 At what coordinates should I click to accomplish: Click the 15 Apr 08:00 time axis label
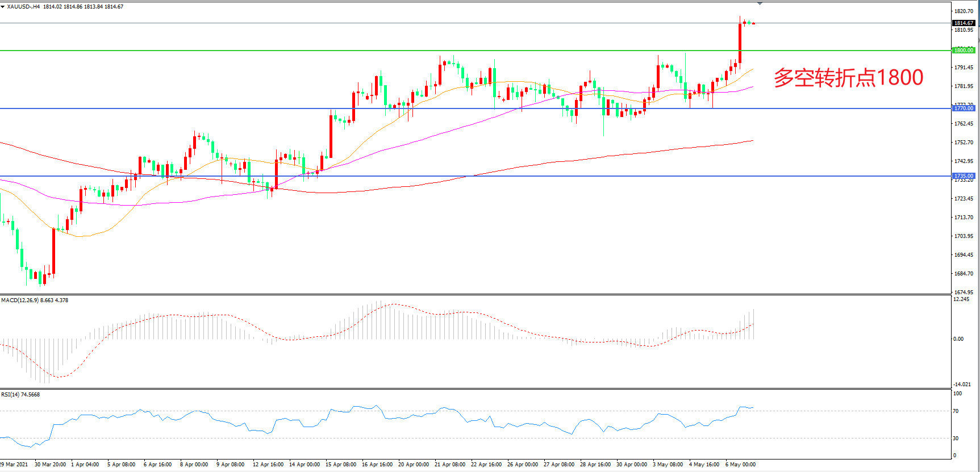coord(341,465)
